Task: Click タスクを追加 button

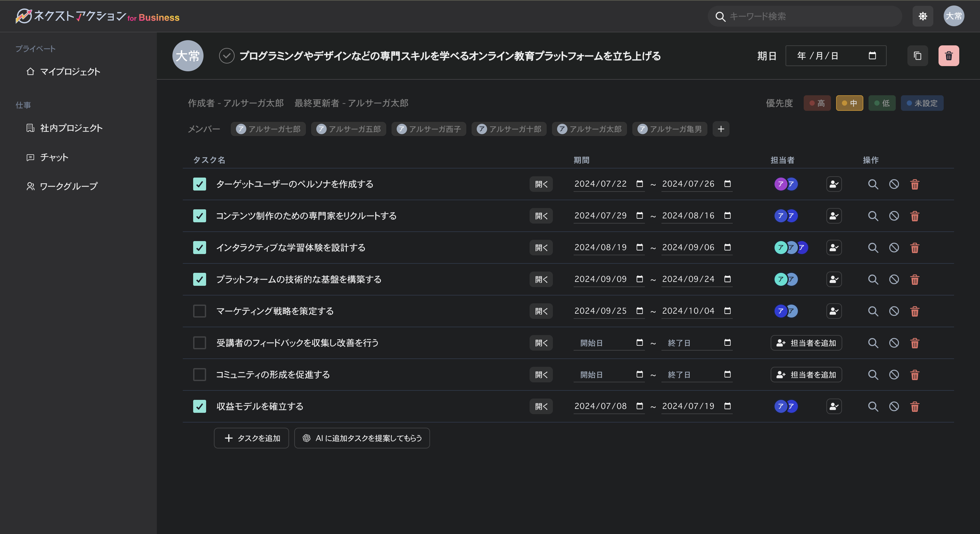Action: 251,438
